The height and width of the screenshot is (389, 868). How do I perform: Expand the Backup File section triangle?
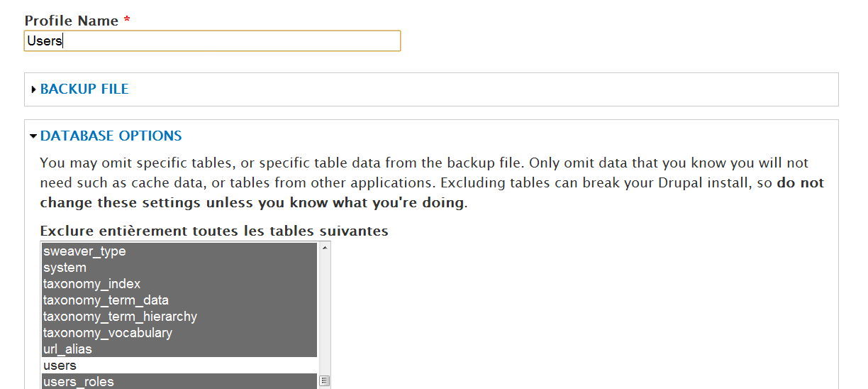[x=33, y=89]
